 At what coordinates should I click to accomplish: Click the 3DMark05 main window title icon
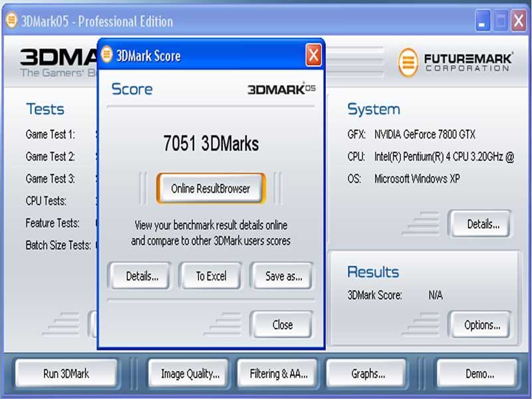tap(11, 20)
